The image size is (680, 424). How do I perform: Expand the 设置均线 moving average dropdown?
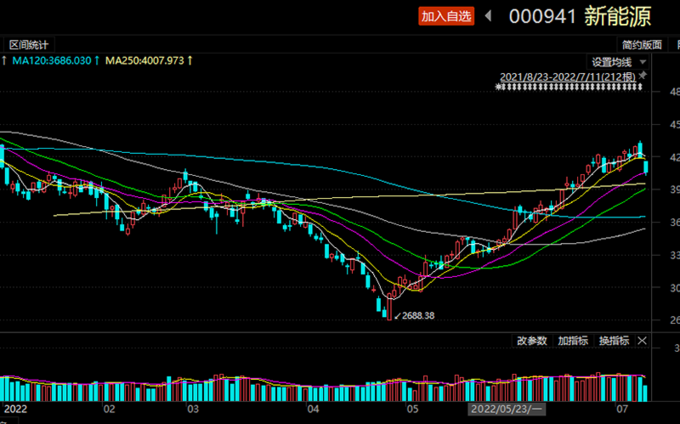[x=617, y=61]
